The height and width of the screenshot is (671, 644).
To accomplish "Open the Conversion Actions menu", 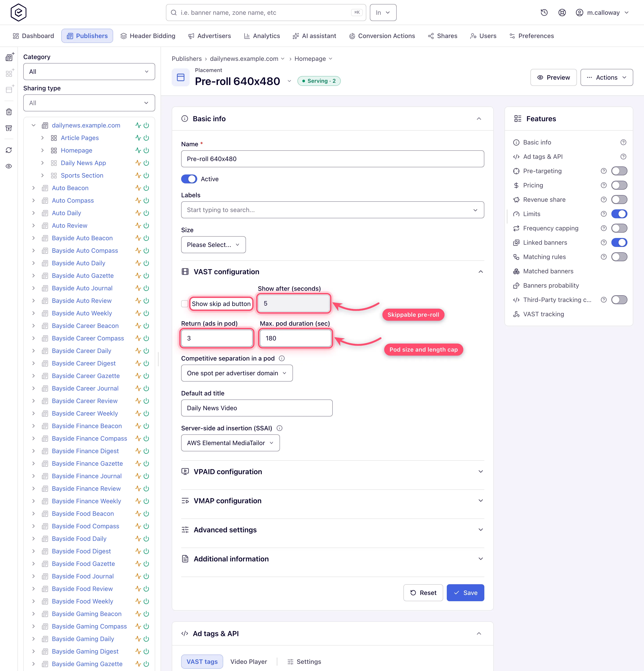I will pos(382,36).
